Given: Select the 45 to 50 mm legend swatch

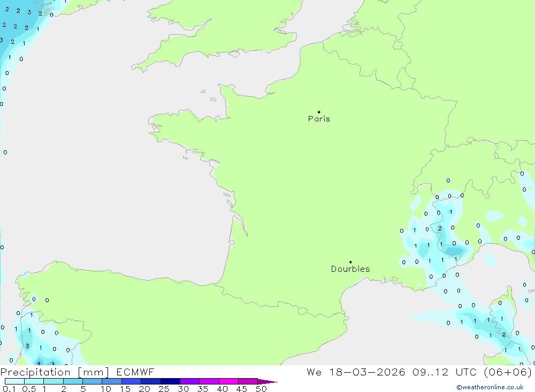Looking at the screenshot, I should pos(248,381).
